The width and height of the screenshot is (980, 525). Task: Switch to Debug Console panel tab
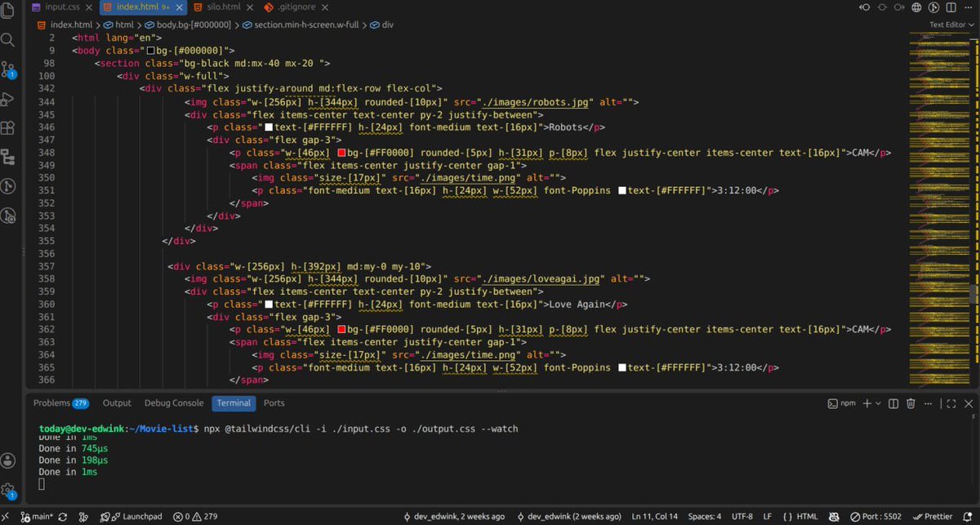[174, 403]
